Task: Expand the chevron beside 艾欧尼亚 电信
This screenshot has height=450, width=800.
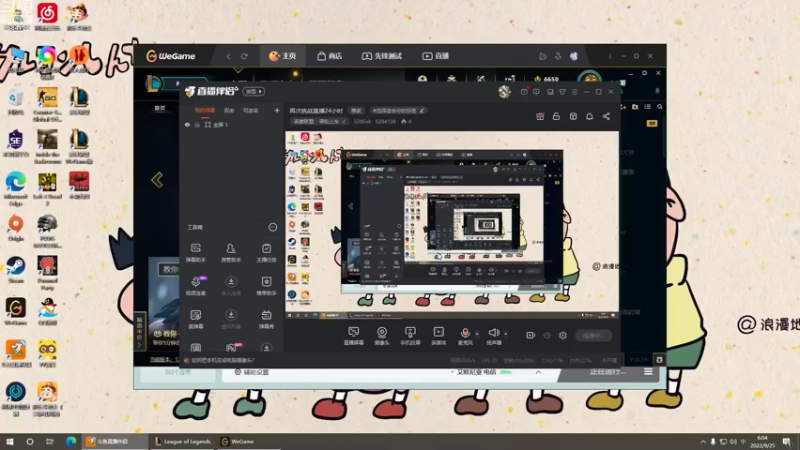Action: coord(538,372)
